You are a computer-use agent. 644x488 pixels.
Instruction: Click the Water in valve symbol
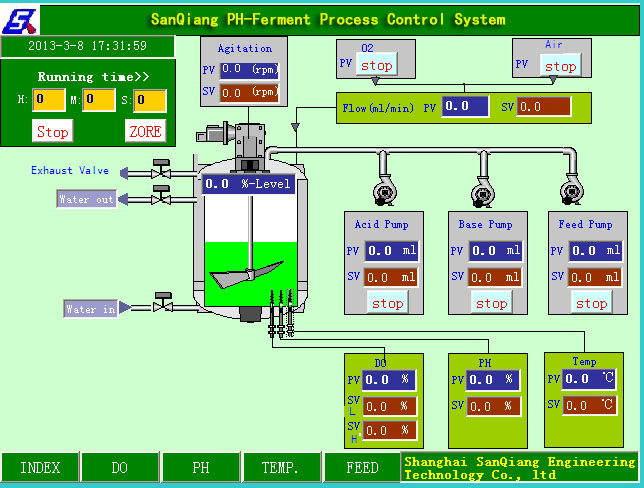pyautogui.click(x=160, y=306)
